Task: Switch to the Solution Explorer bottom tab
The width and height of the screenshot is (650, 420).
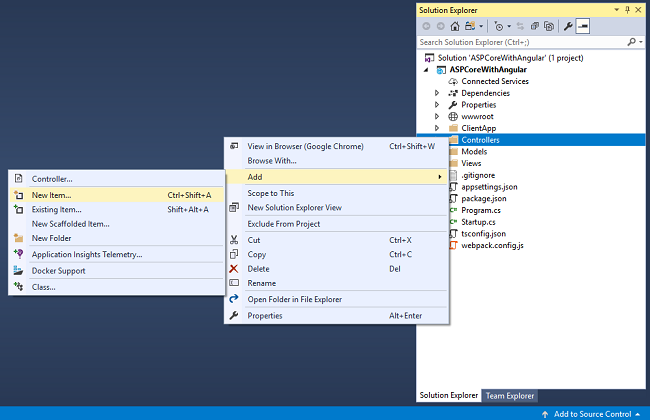Action: [x=449, y=396]
